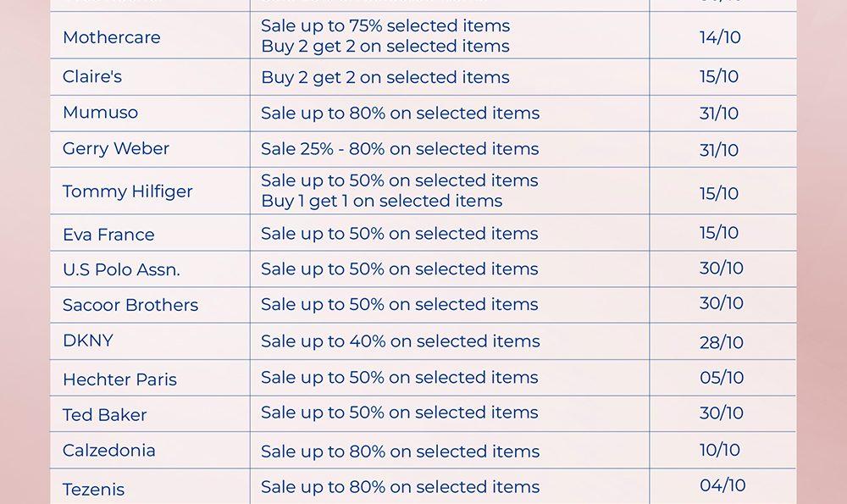
Task: Select Claire's Buy 2 get 2 offer
Action: 385,78
